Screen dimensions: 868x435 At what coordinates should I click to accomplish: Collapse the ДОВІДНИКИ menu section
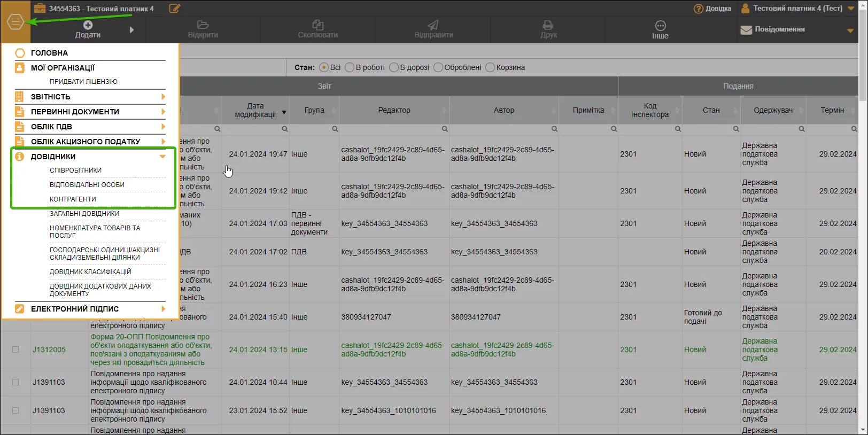[x=162, y=157]
